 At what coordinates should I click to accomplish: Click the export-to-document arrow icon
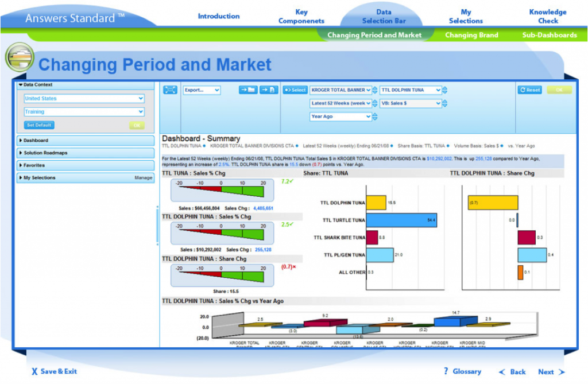[269, 90]
